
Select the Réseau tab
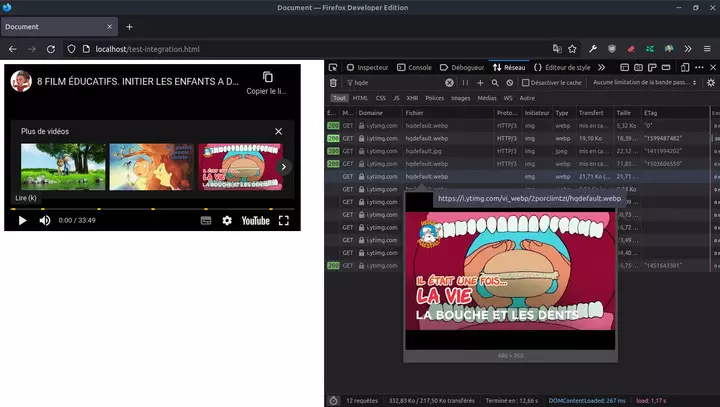[x=509, y=68]
